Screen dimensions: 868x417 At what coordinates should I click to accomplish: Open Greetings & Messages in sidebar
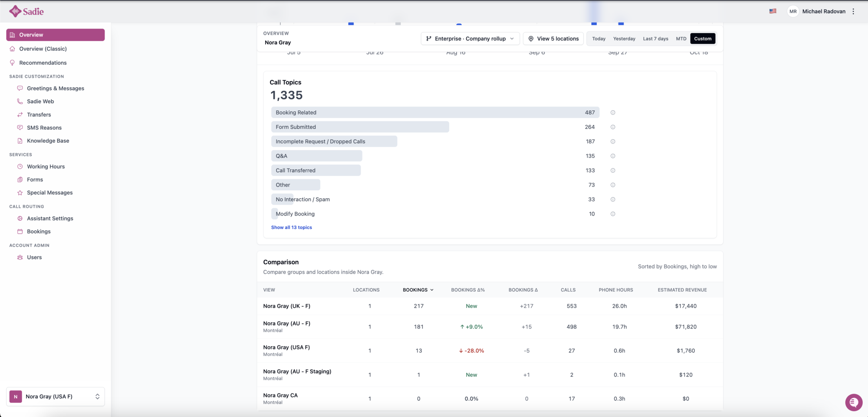click(56, 89)
